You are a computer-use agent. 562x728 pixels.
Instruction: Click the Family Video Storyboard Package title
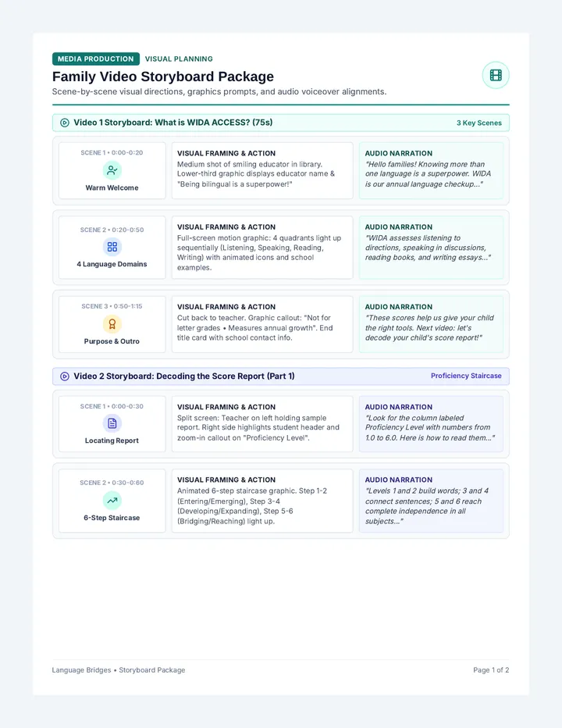pyautogui.click(x=163, y=76)
